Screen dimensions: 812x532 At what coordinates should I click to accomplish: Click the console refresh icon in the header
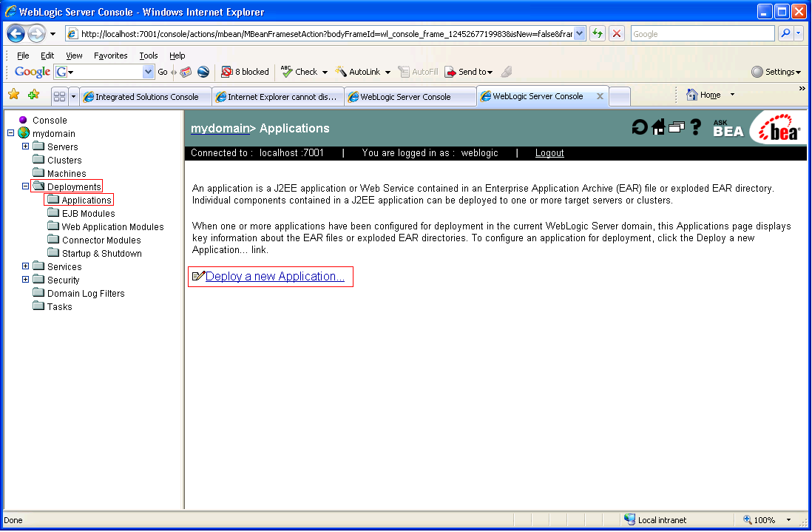tap(639, 128)
